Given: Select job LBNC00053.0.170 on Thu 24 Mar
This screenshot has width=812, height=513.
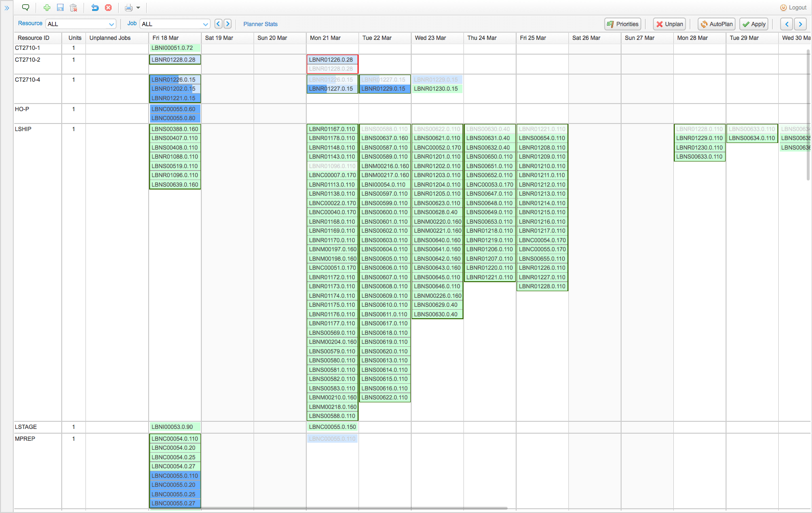Looking at the screenshot, I should [x=490, y=185].
